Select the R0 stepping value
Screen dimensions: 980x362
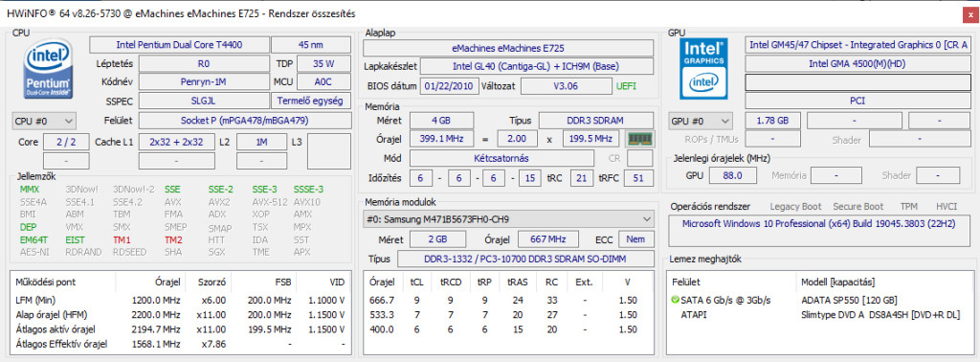click(x=204, y=64)
